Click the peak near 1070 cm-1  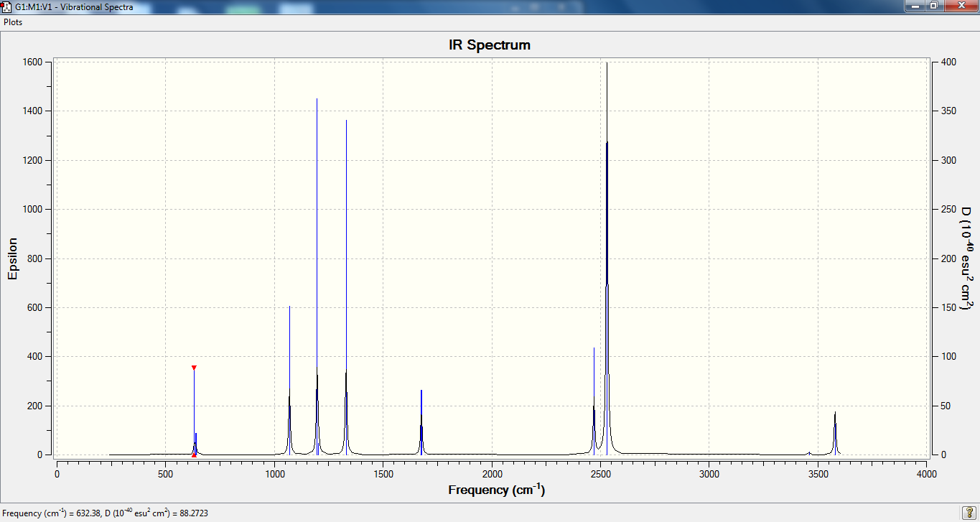[289, 381]
